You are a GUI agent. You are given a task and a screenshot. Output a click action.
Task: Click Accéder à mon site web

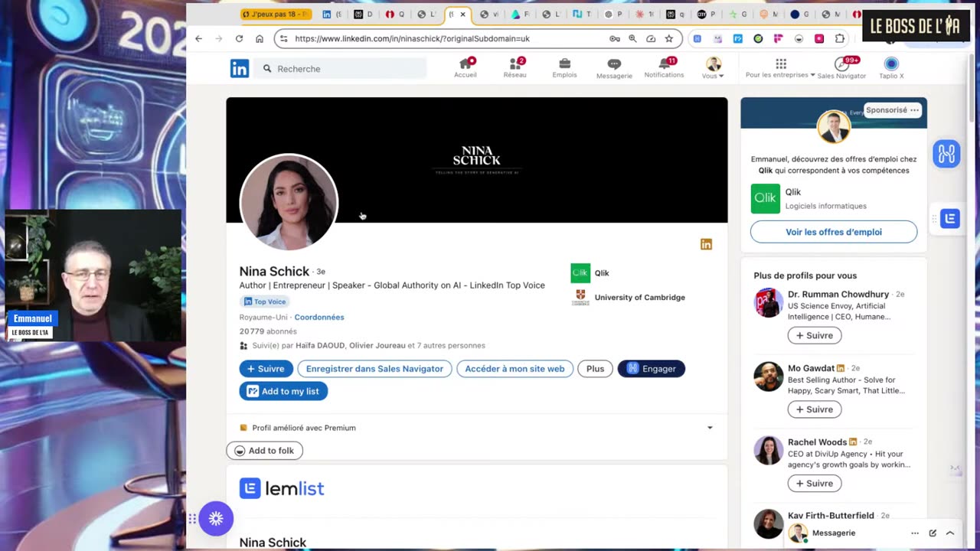click(x=514, y=369)
